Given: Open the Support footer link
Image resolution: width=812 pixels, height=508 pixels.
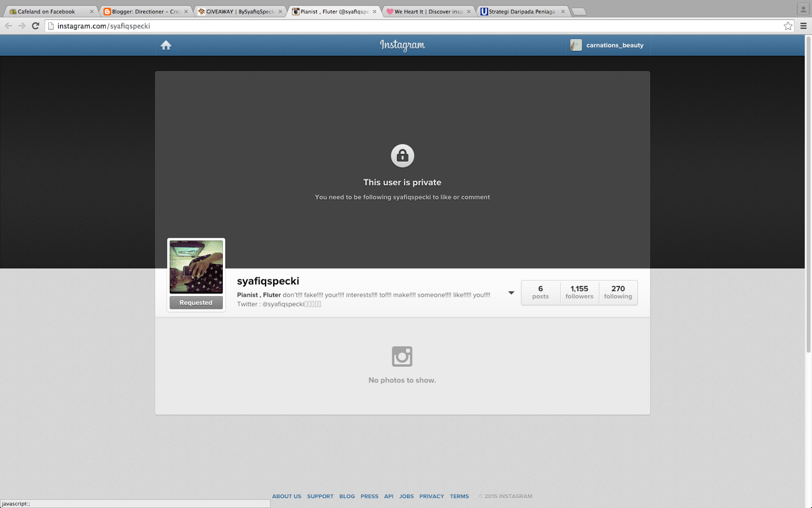Looking at the screenshot, I should tap(320, 496).
